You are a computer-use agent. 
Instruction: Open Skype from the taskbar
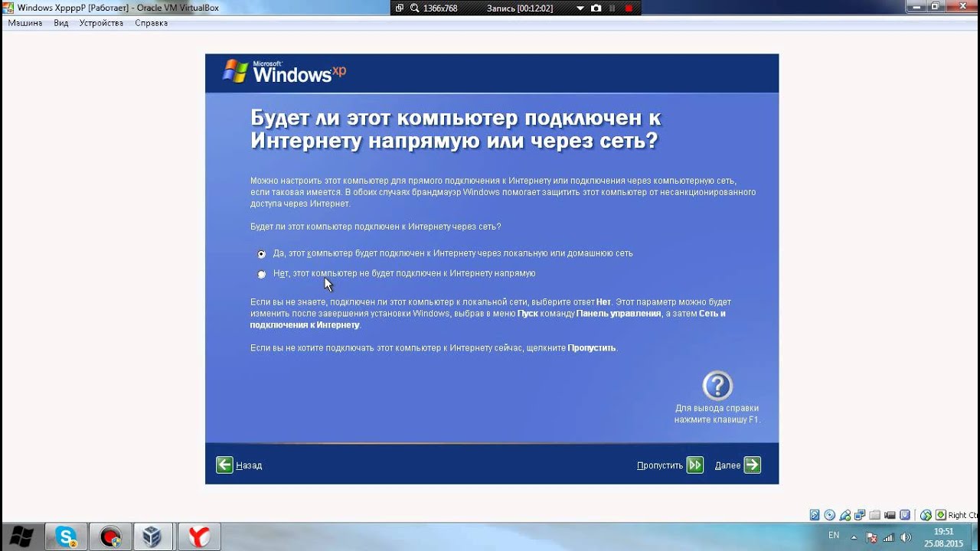[67, 536]
